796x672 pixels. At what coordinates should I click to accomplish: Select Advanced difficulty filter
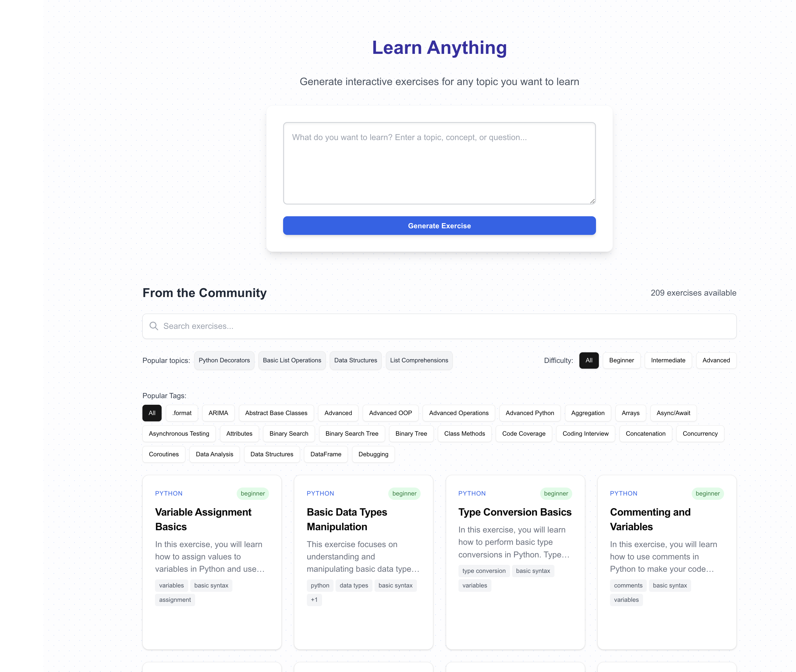coord(715,360)
